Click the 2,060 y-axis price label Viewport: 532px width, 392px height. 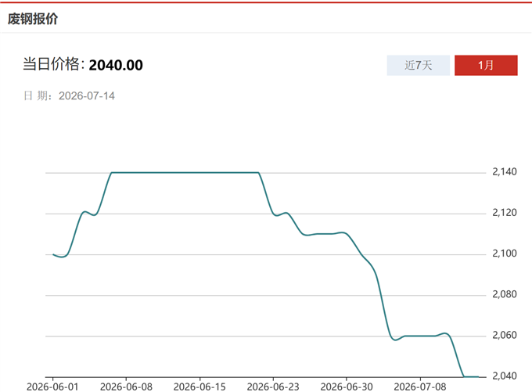coord(505,336)
